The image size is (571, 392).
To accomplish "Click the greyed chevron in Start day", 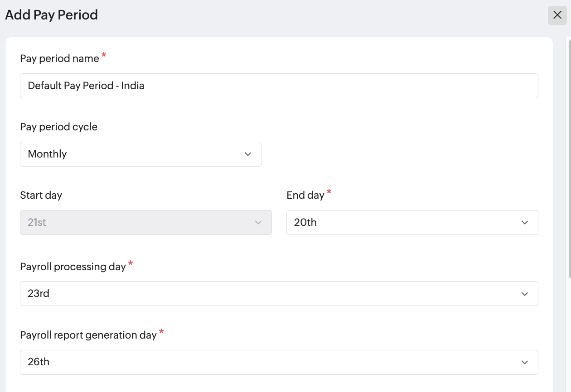I will (x=258, y=222).
